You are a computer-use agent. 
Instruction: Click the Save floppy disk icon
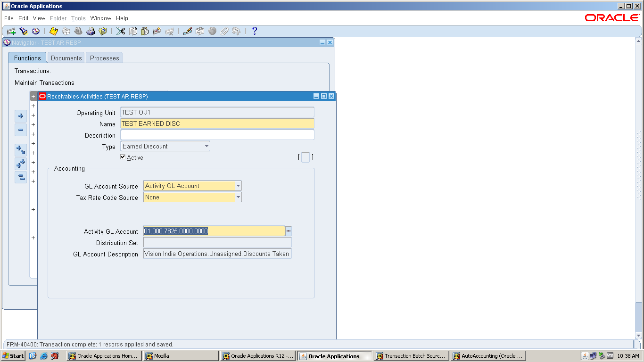coord(53,31)
